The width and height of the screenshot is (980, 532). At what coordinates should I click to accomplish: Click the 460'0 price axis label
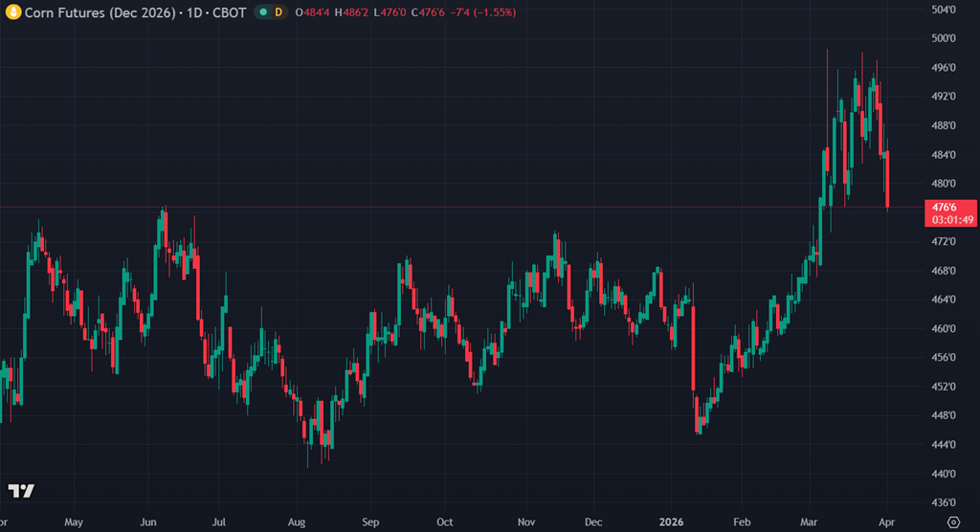pos(946,328)
